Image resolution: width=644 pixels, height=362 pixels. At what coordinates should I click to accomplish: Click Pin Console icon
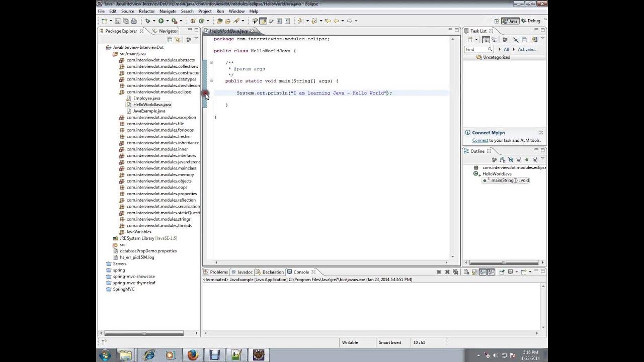click(502, 272)
